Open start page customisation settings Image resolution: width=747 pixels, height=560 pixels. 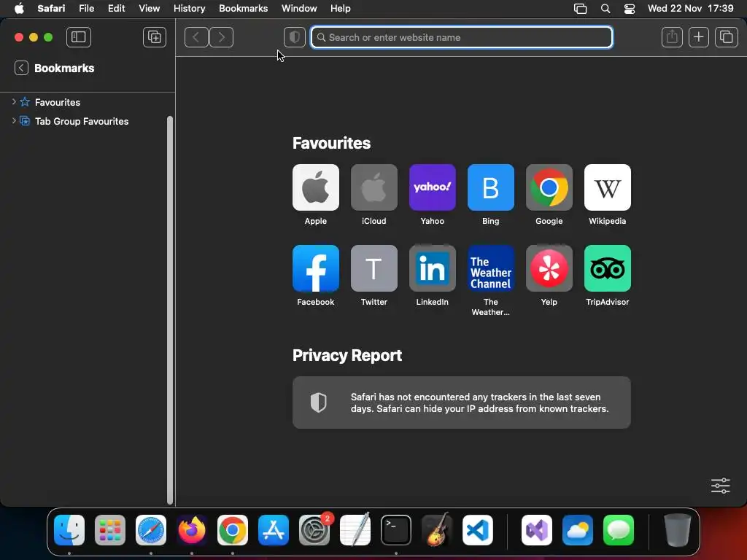(720, 486)
